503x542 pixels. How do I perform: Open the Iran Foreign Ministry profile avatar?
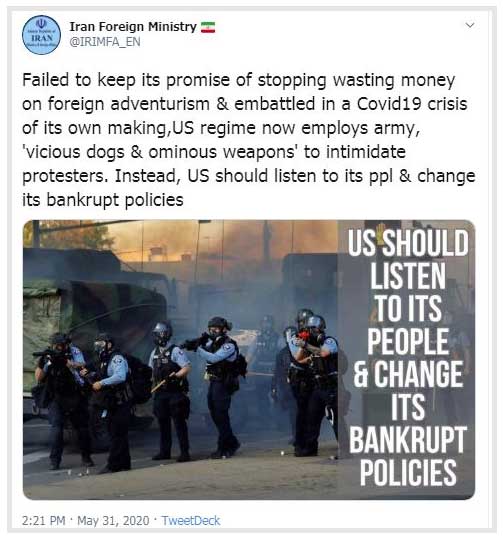pos(41,35)
